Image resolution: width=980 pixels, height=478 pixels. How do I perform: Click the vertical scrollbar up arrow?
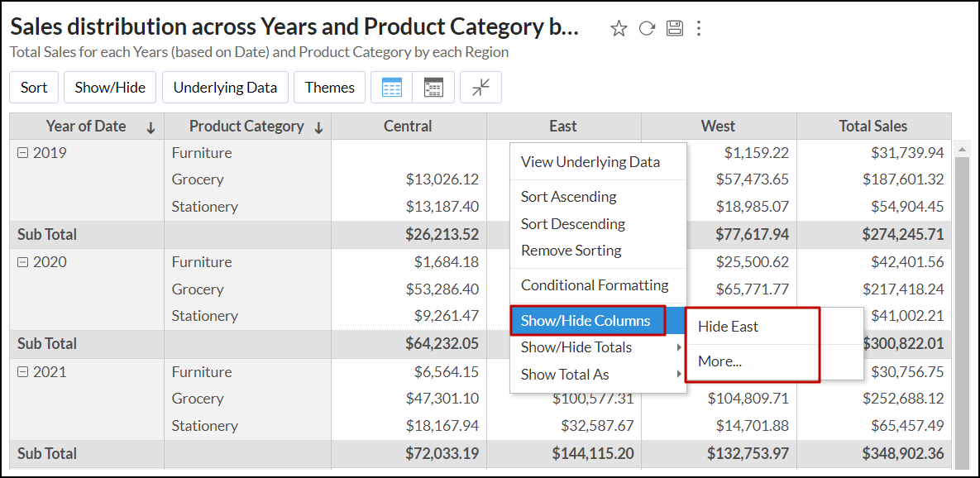(x=962, y=150)
